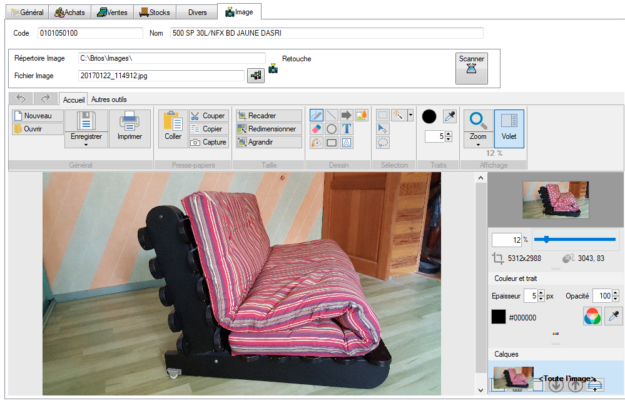Select the eraser tool
This screenshot has height=408, width=625.
[316, 129]
